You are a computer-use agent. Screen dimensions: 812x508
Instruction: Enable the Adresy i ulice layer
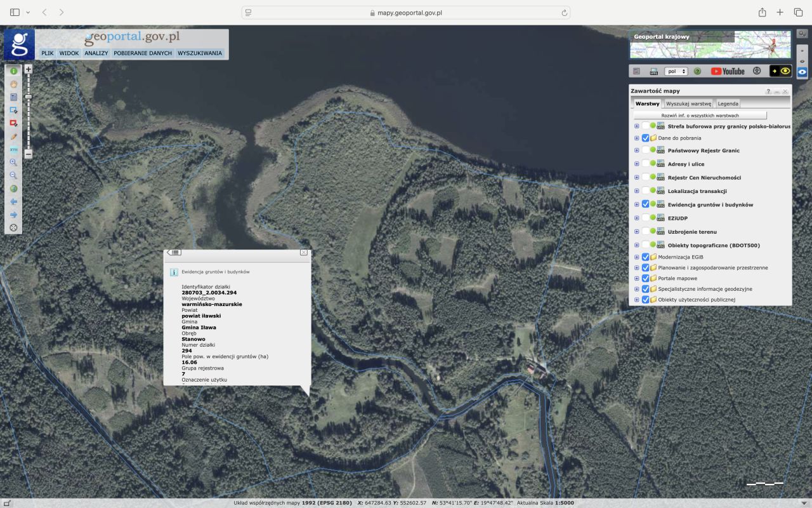pos(645,164)
